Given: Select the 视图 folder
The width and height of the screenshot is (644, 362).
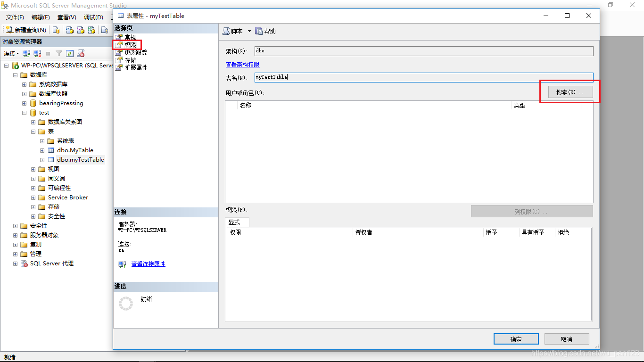Looking at the screenshot, I should pos(54,169).
